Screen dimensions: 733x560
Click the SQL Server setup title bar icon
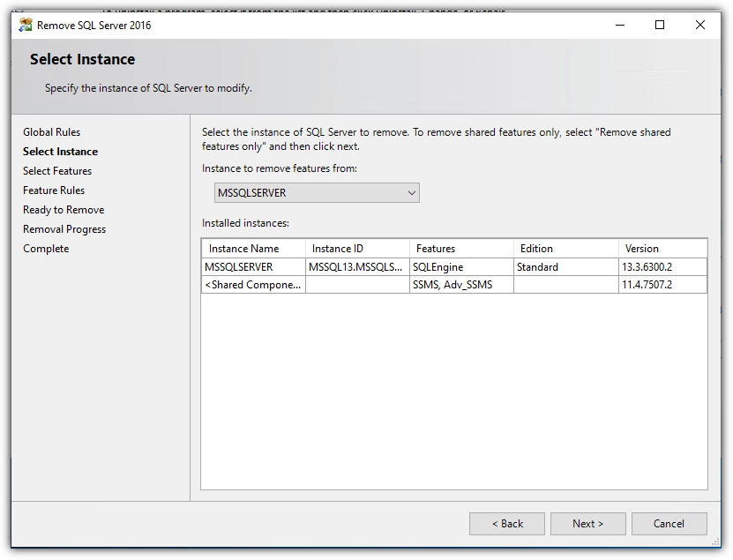pos(26,25)
